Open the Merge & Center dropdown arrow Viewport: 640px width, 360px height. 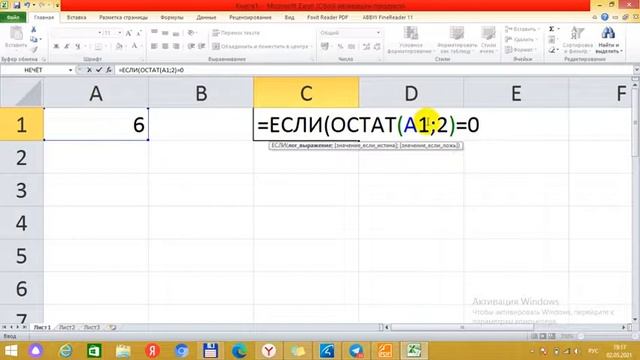[311, 47]
